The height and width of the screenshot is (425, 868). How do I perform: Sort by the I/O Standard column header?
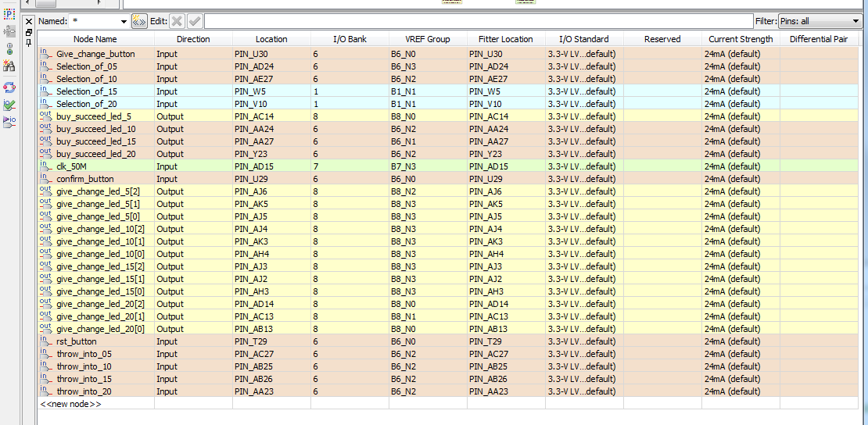584,39
